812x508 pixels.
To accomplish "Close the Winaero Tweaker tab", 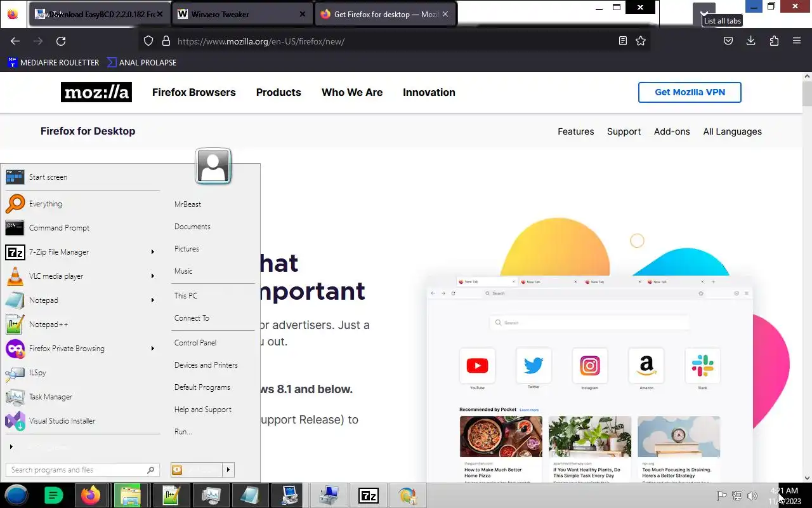I will [303, 14].
